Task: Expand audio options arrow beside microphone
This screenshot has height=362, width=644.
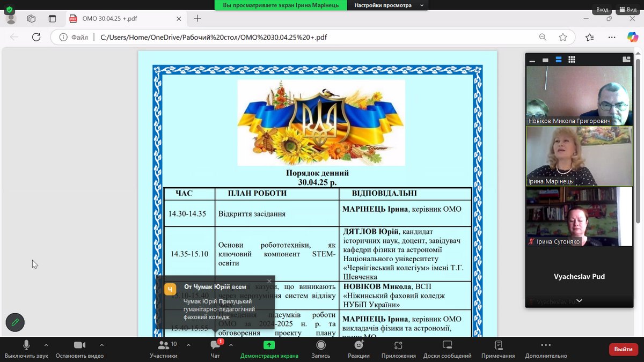Action: coord(46,345)
